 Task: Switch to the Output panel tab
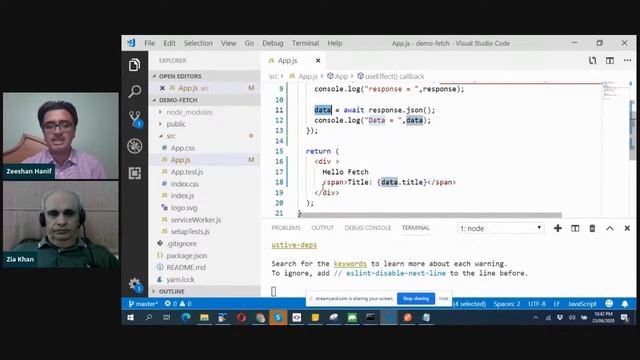click(322, 228)
